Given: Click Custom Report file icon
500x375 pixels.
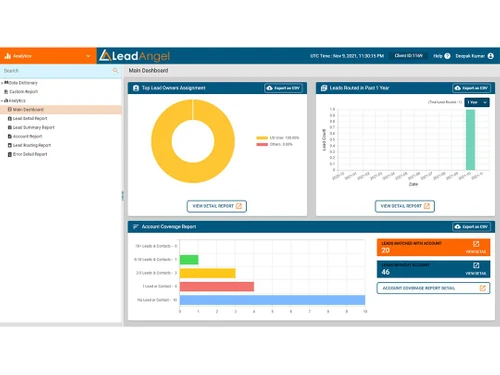Looking at the screenshot, I should 6,92.
